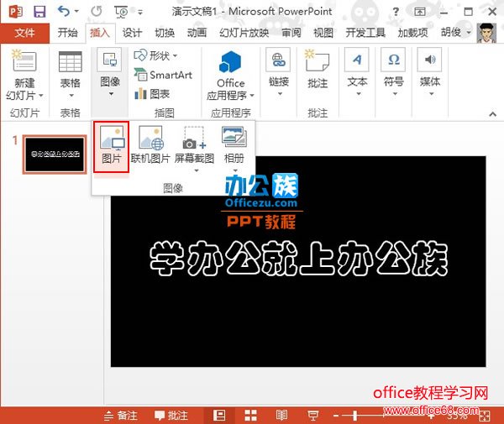The width and height of the screenshot is (504, 424).
Task: Switch to Normal view icon in status bar
Action: pyautogui.click(x=219, y=416)
